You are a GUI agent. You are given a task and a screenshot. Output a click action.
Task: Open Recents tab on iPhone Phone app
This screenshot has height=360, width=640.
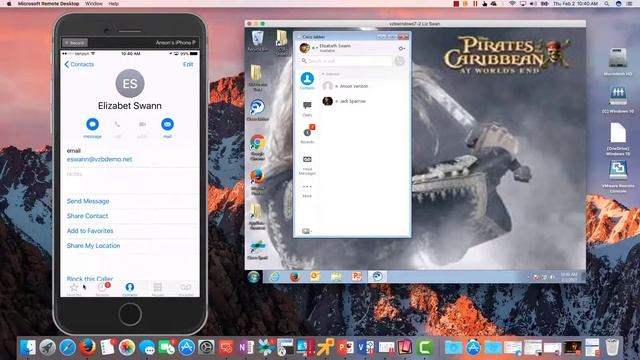point(102,289)
